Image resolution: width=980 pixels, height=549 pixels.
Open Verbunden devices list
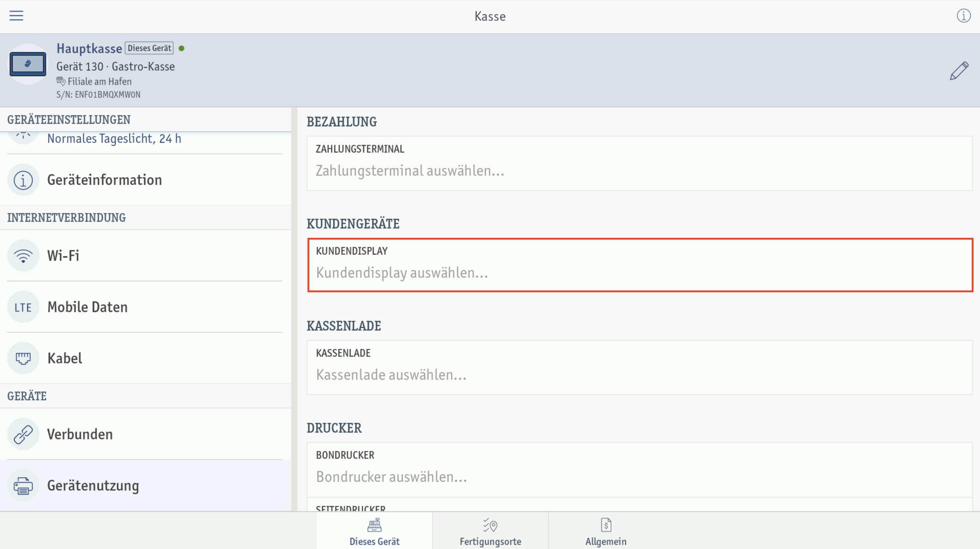coord(145,434)
